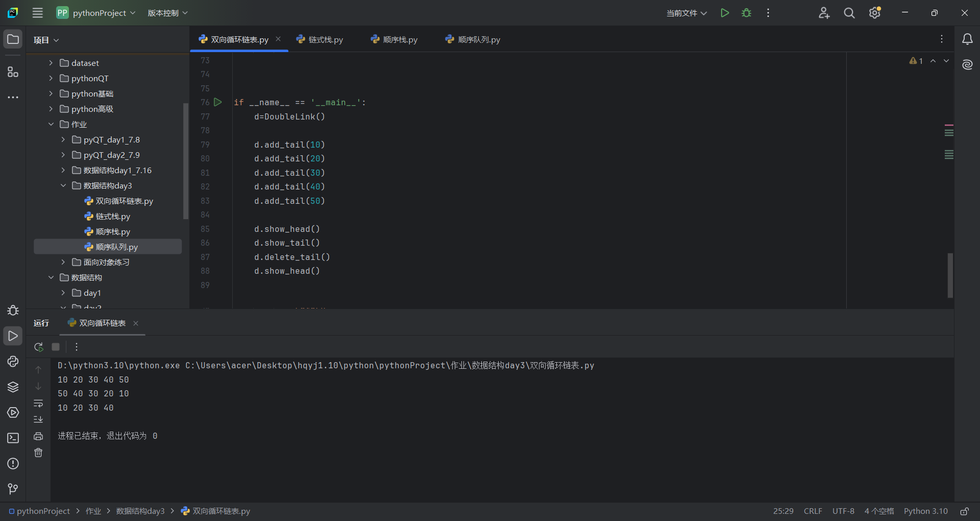Open the Notifications bell panel
Screen dimensions: 980x521
(x=967, y=39)
